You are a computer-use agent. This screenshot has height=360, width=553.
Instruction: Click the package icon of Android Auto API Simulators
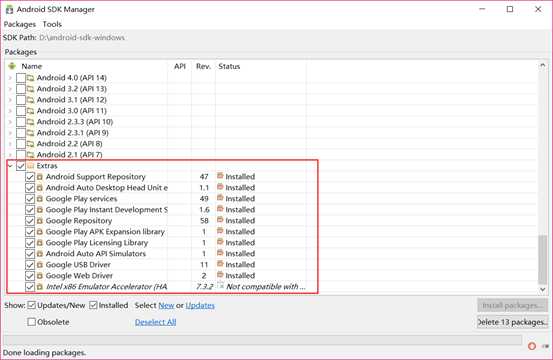click(x=40, y=254)
